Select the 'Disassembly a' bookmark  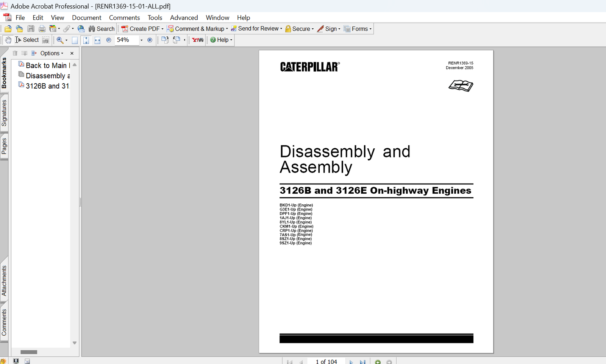tap(44, 76)
